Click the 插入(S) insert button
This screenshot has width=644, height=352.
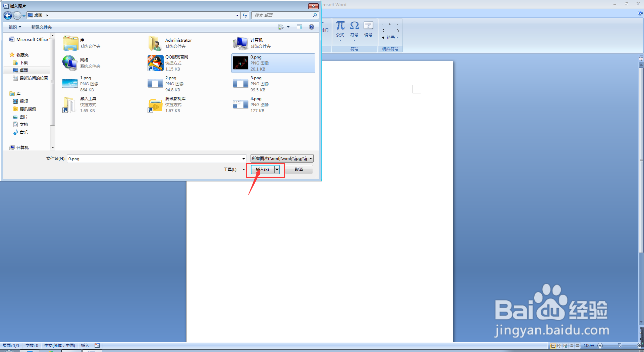[x=263, y=170]
